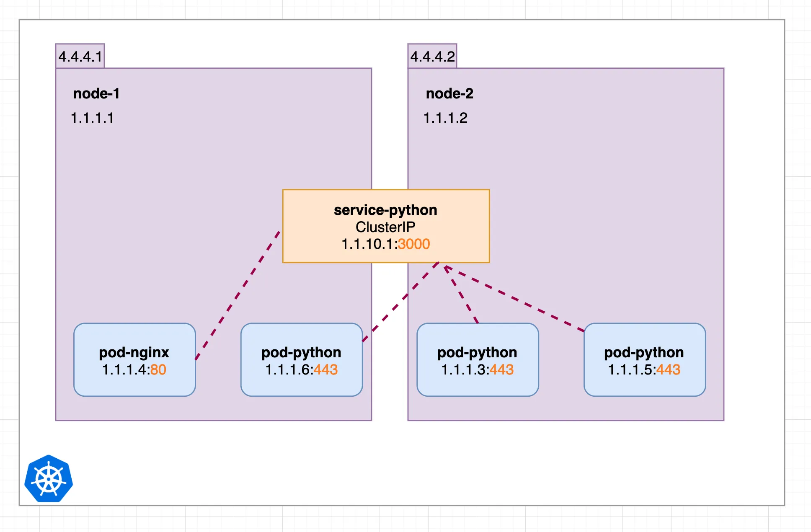Click the node-2 title label

click(449, 93)
